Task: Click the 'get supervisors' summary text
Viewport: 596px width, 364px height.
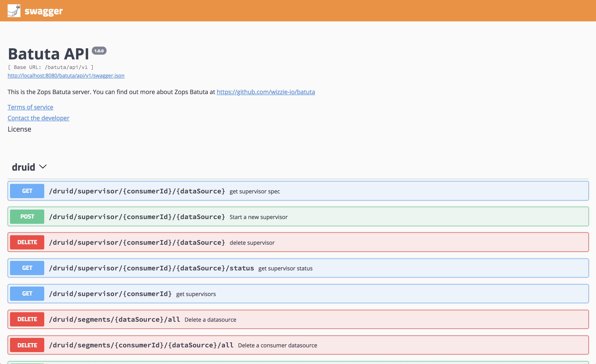Action: (x=196, y=294)
